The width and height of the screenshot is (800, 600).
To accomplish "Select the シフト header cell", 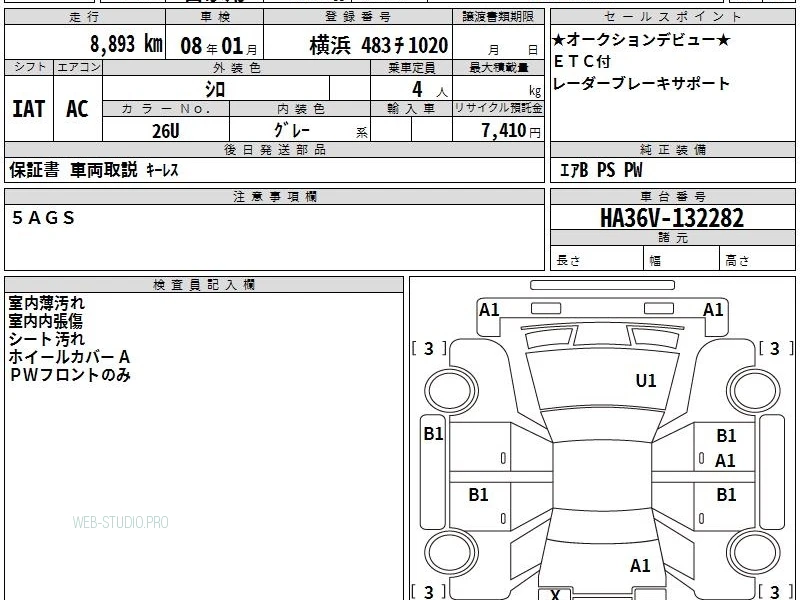I will (x=29, y=67).
